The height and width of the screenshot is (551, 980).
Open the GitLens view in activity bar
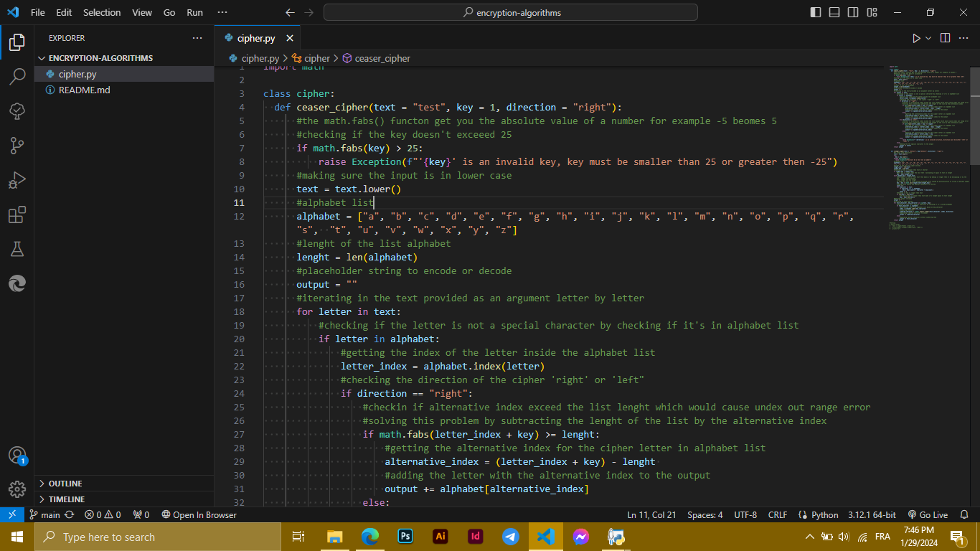pyautogui.click(x=17, y=111)
